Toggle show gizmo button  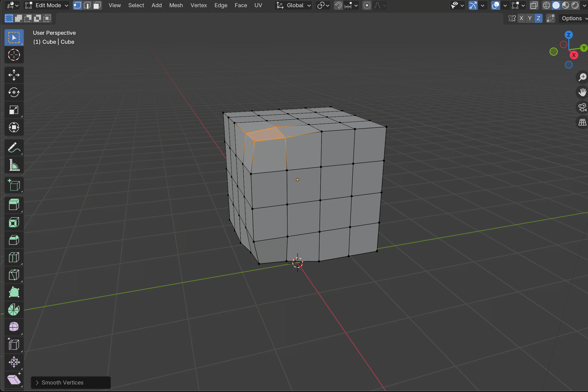473,5
